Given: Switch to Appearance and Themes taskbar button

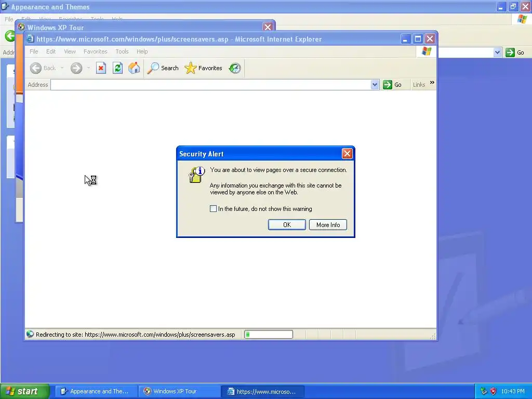Looking at the screenshot, I should pyautogui.click(x=96, y=391).
